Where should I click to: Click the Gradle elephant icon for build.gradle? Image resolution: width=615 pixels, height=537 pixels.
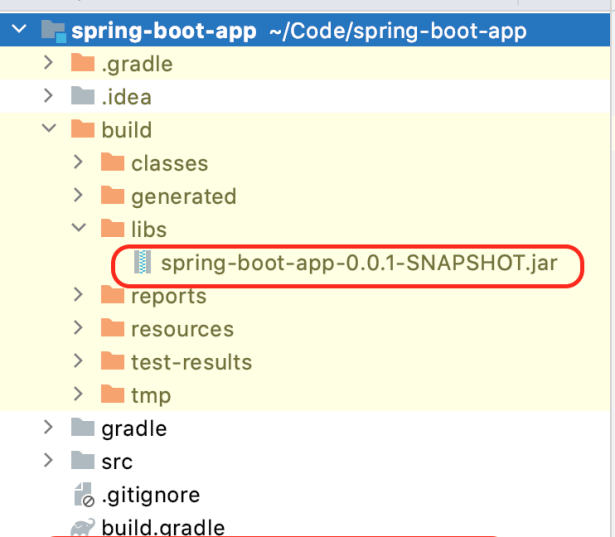[83, 527]
